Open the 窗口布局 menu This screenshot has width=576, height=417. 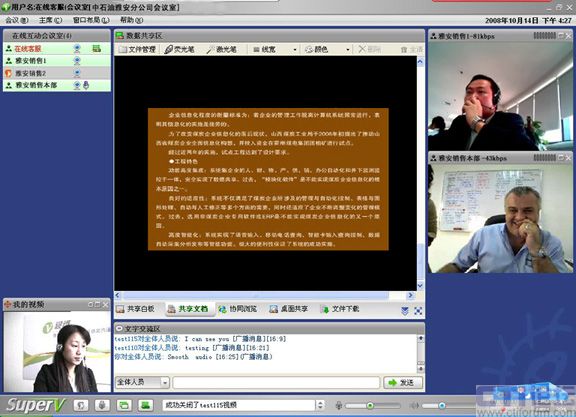click(91, 20)
